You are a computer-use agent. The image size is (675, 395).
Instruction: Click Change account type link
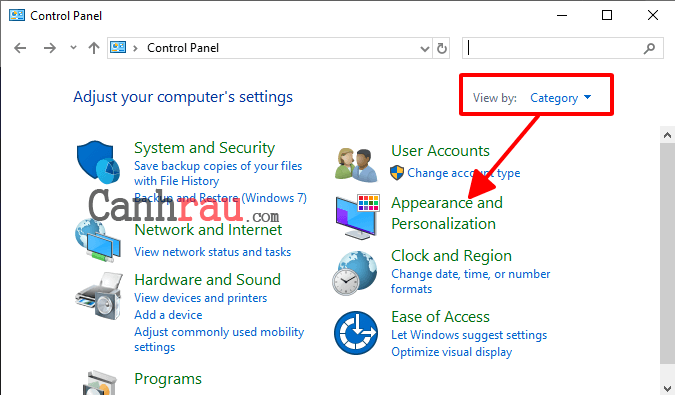[464, 173]
